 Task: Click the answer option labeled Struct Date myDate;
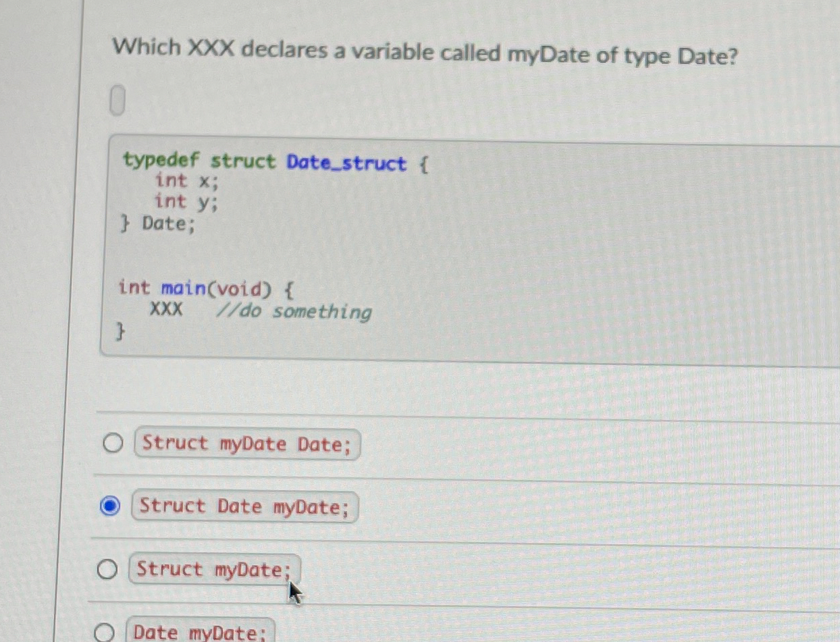(242, 506)
